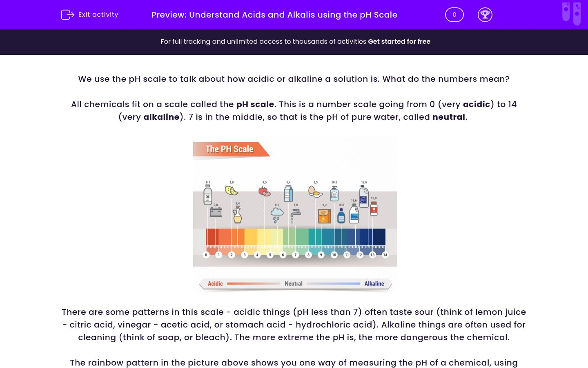The image size is (588, 368).
Task: Click the score counter showing 0
Action: pos(454,15)
